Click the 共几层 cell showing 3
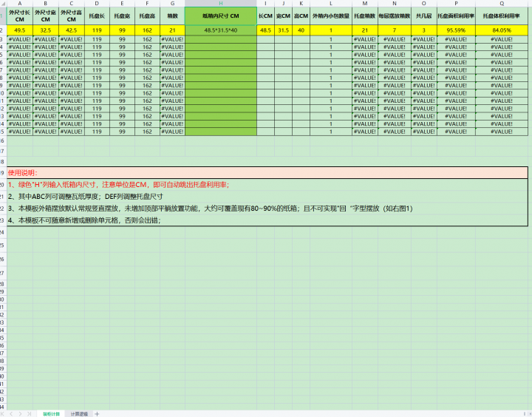Viewport: 532px width, 417px height. coord(423,30)
